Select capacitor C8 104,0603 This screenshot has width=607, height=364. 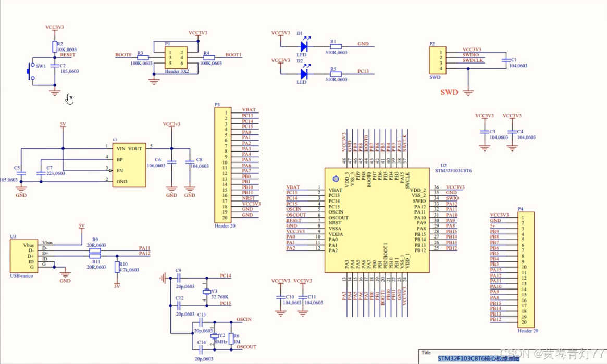pyautogui.click(x=190, y=162)
